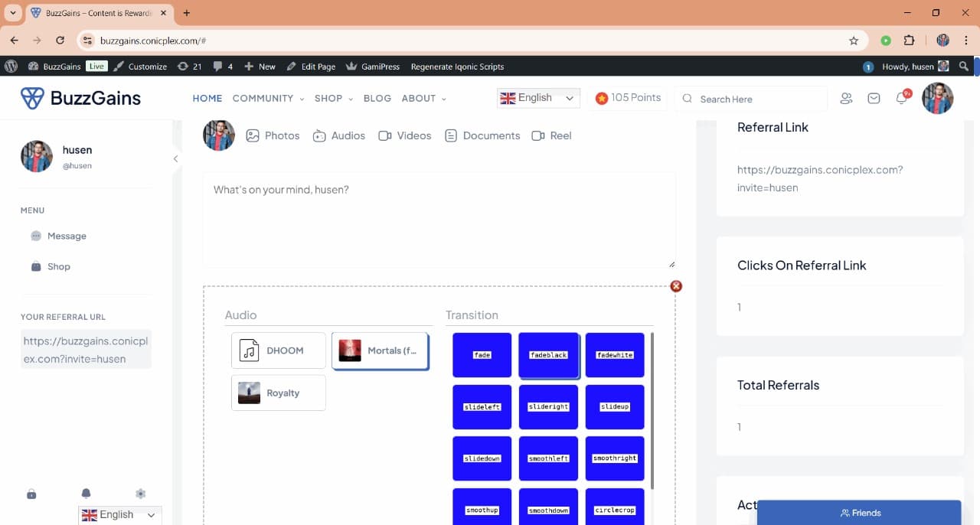Open the Friends chat bar

tap(859, 513)
